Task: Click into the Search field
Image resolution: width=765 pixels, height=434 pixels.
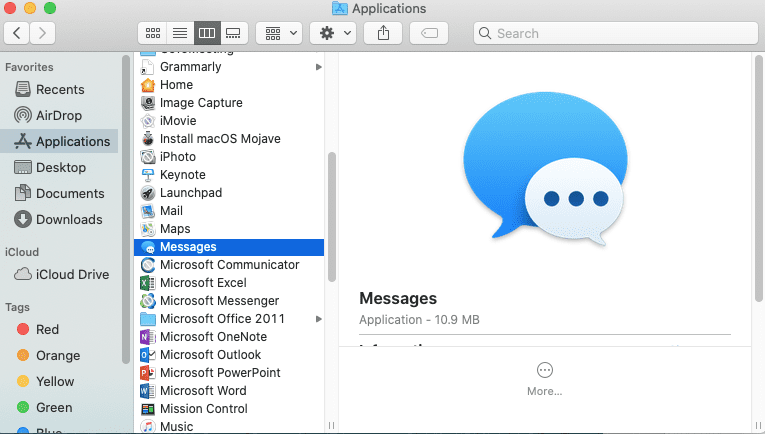Action: [616, 33]
